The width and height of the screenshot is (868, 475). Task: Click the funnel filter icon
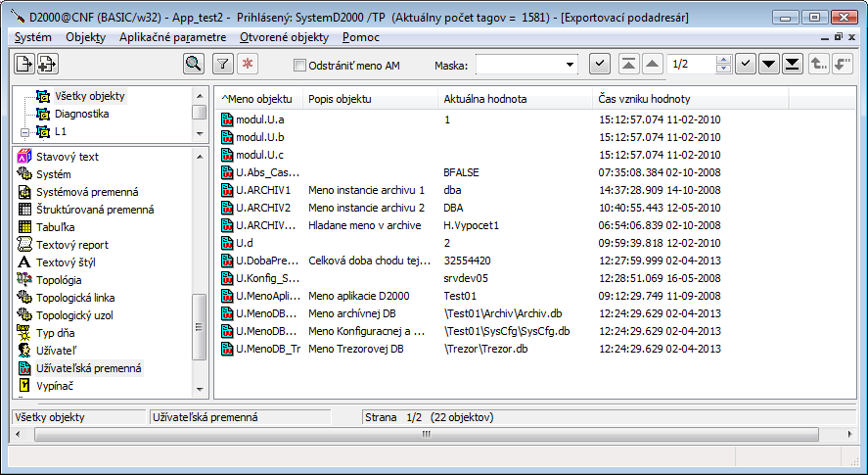[222, 65]
